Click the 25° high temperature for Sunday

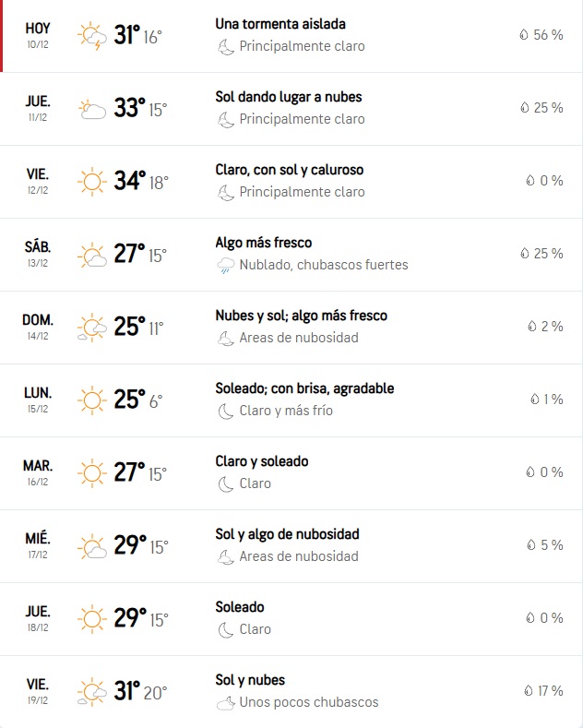point(129,327)
